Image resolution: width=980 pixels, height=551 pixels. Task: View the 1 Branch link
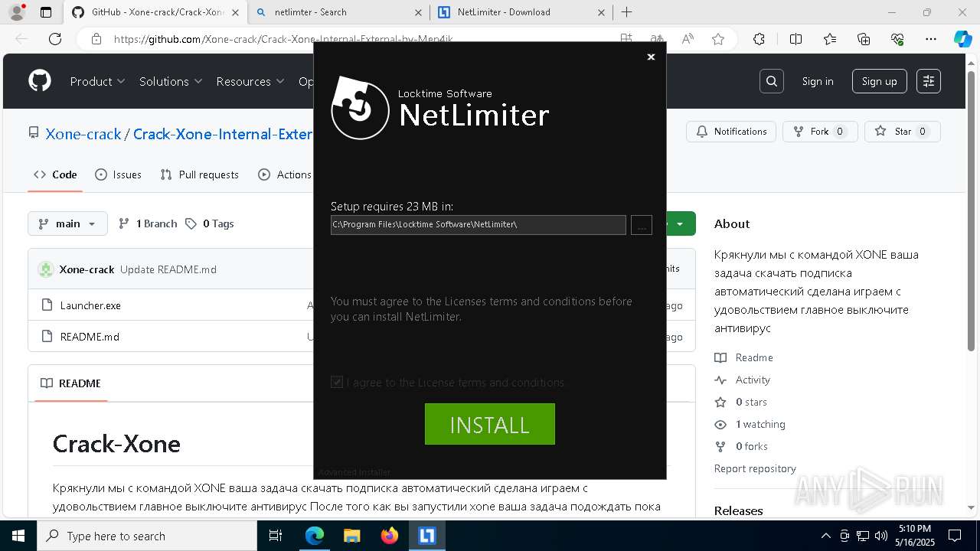pyautogui.click(x=148, y=223)
